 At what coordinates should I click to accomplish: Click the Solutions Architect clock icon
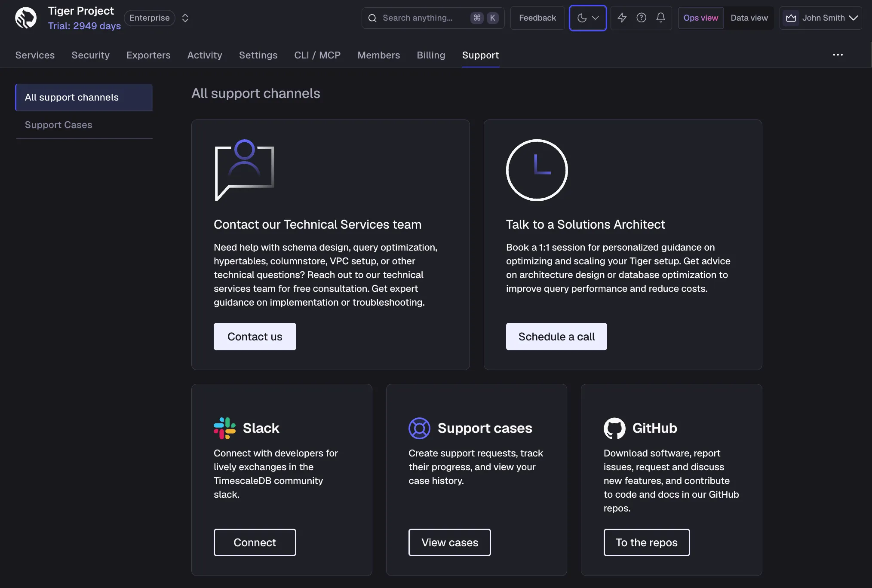(x=537, y=170)
